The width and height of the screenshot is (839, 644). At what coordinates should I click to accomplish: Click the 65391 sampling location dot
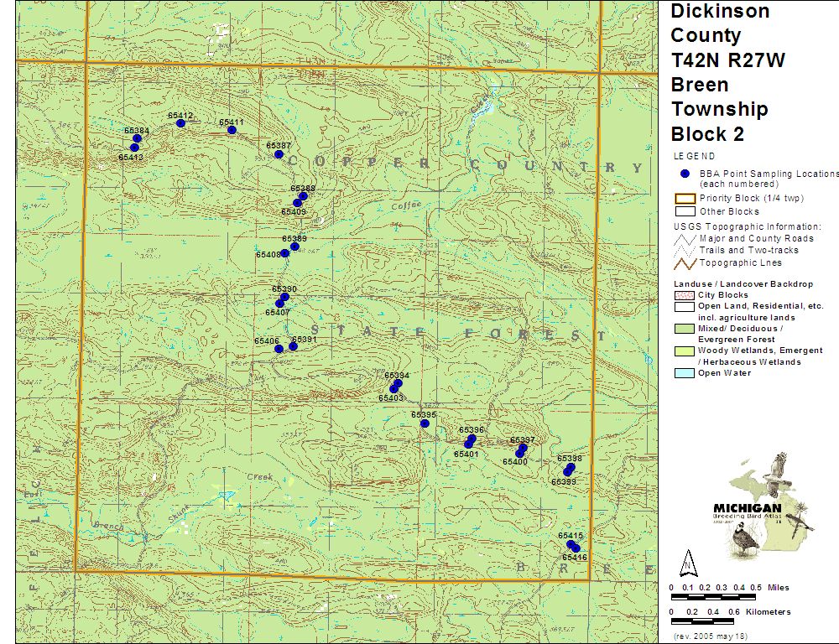[x=293, y=346]
